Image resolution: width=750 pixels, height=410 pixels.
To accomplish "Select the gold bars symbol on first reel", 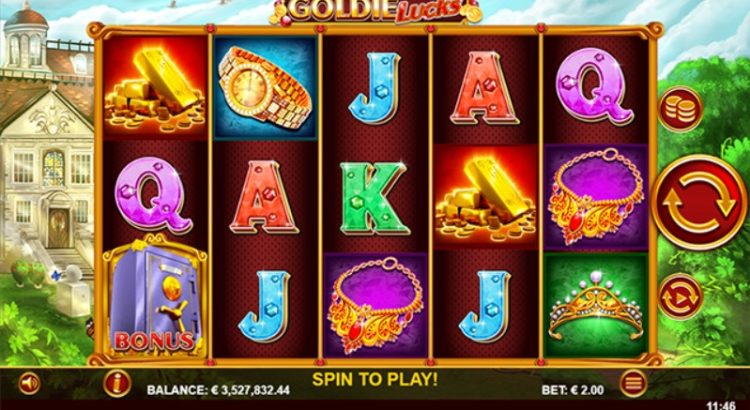I will click(x=155, y=88).
